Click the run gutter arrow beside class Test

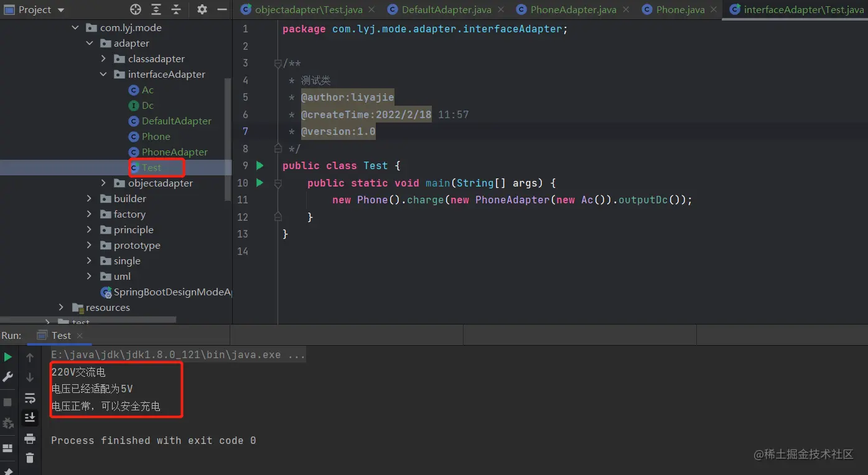coord(260,165)
